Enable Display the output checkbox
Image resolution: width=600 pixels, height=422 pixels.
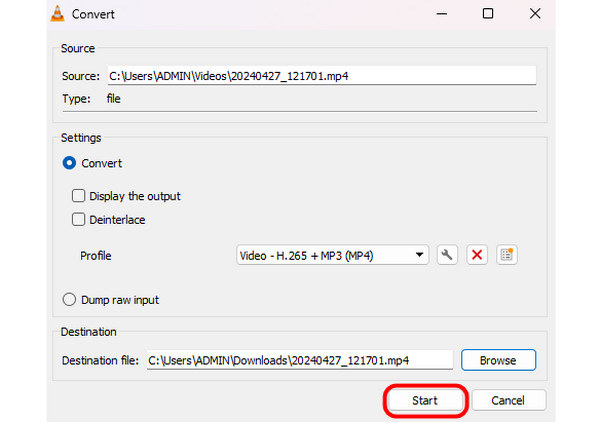tap(78, 196)
